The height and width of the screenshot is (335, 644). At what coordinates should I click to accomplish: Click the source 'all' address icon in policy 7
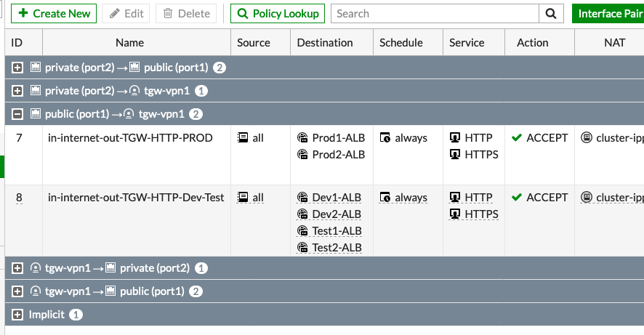point(243,137)
